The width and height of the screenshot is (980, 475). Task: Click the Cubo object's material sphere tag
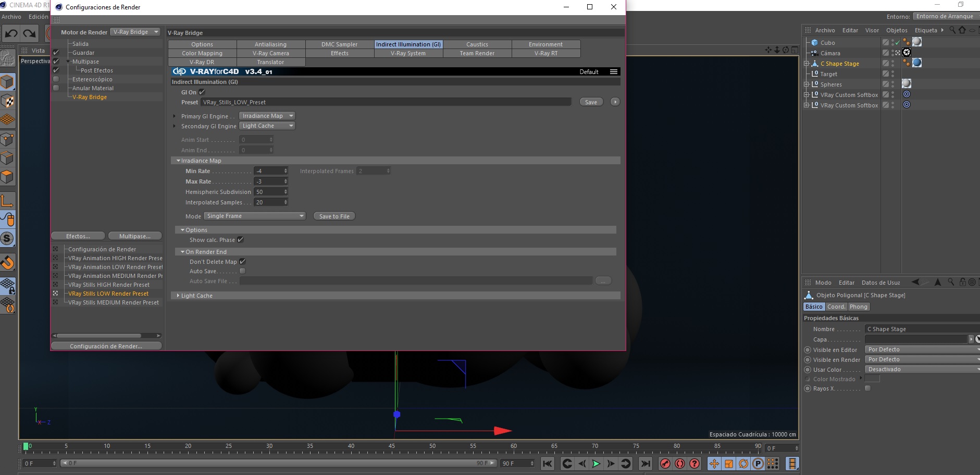(917, 42)
